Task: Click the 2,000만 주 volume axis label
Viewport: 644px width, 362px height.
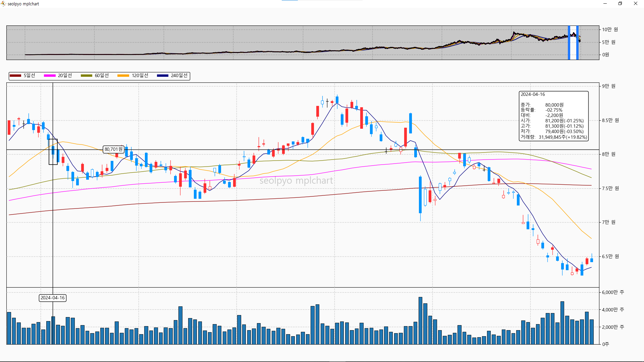Action: tap(613, 327)
